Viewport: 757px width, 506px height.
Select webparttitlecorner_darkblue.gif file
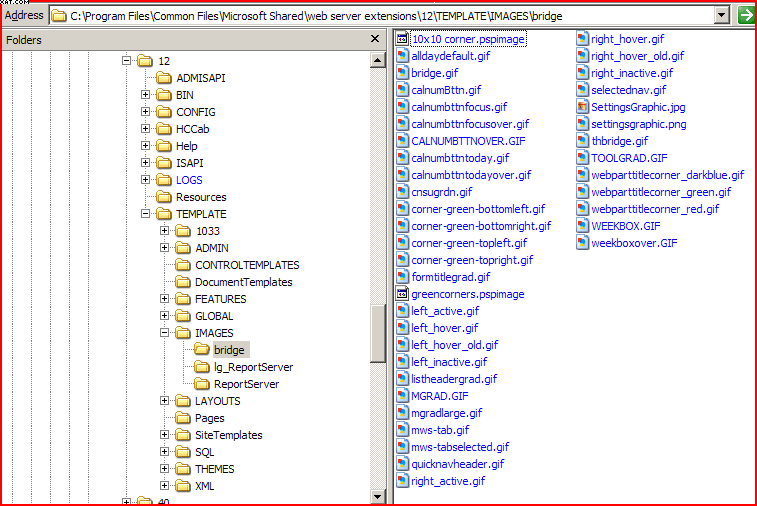tap(660, 175)
